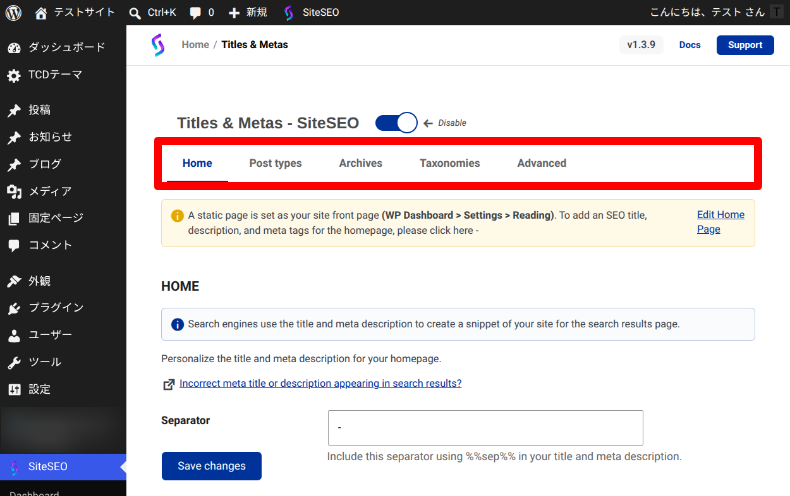Switch to the Post types tab
Screen dimensions: 790x496
pyautogui.click(x=275, y=163)
